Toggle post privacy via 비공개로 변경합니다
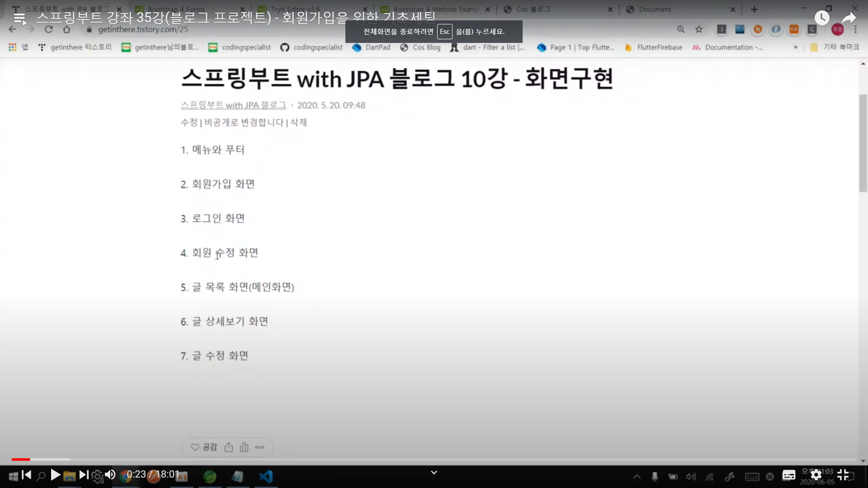 click(244, 122)
